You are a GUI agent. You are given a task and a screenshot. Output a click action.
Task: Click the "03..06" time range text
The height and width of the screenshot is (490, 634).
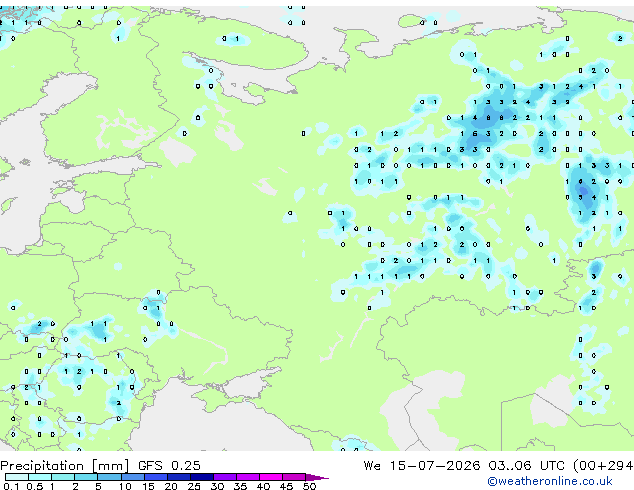click(x=509, y=466)
